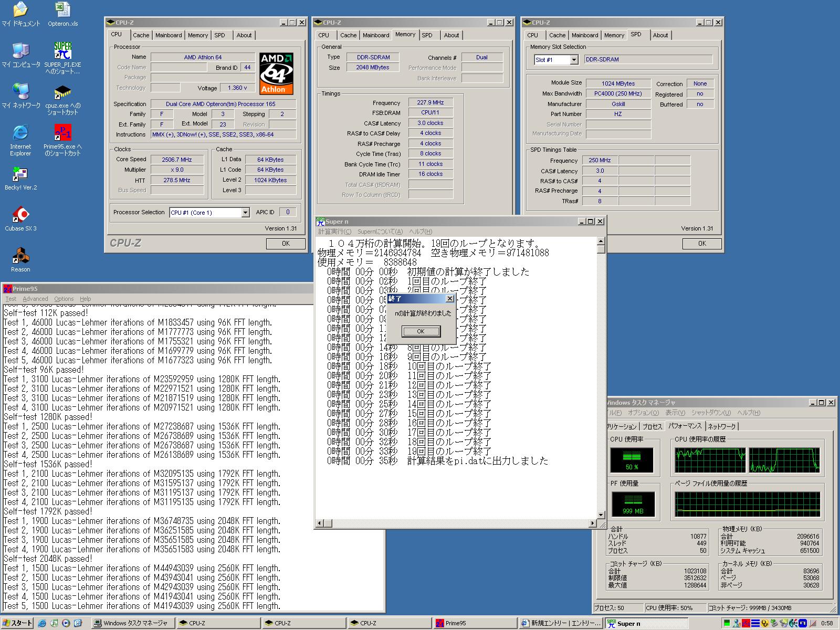Open the Processor Selection dropdown in CPU-Z
Viewport: 840px width, 630px height.
(x=245, y=213)
